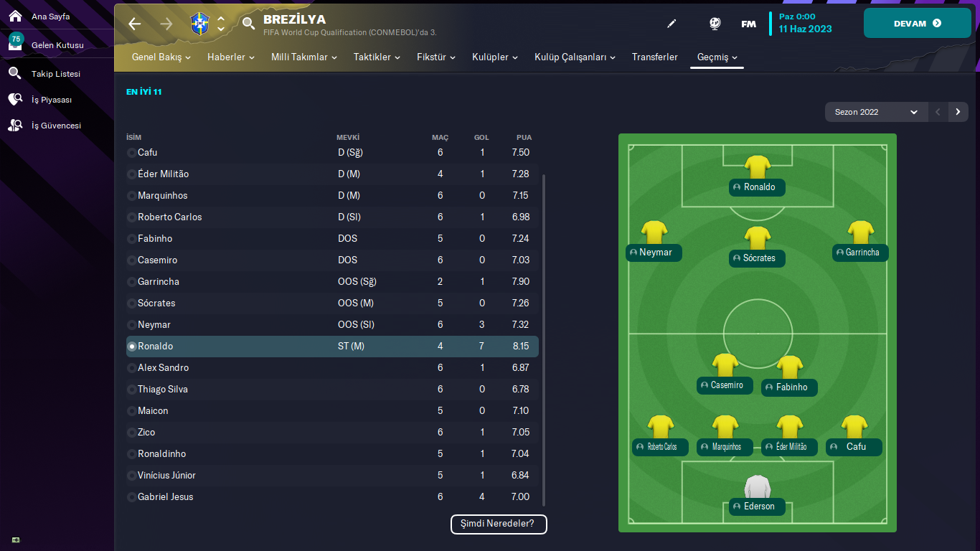Open Ana Sayfa home icon
This screenshot has height=551, width=980.
point(15,16)
